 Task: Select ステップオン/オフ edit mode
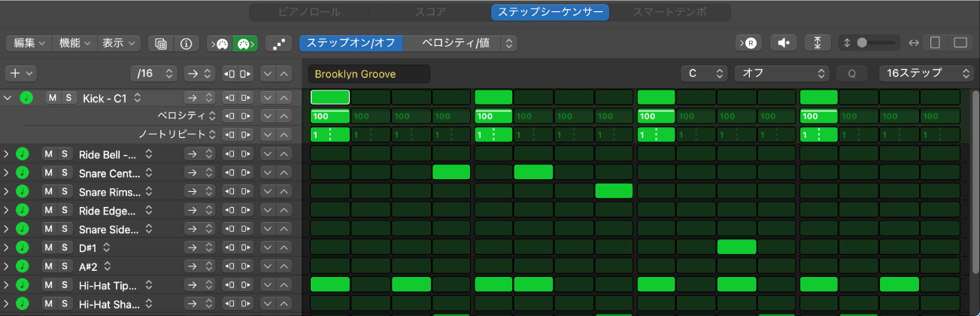pyautogui.click(x=350, y=43)
